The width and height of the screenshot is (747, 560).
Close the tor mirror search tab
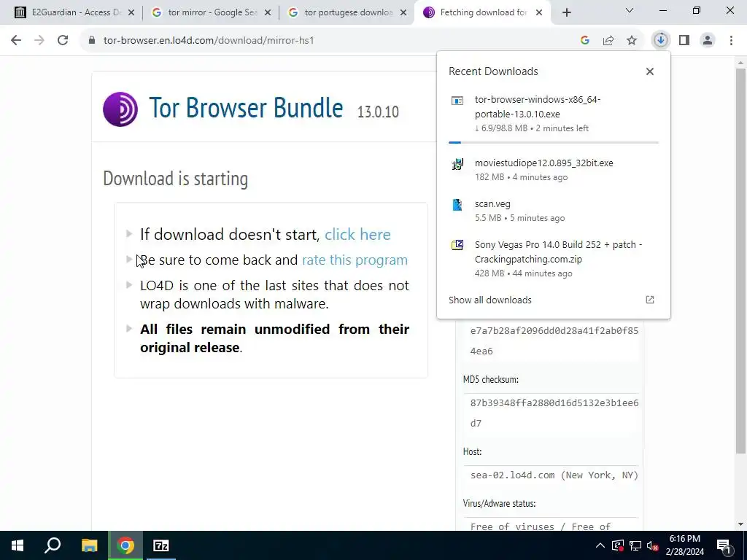[268, 13]
